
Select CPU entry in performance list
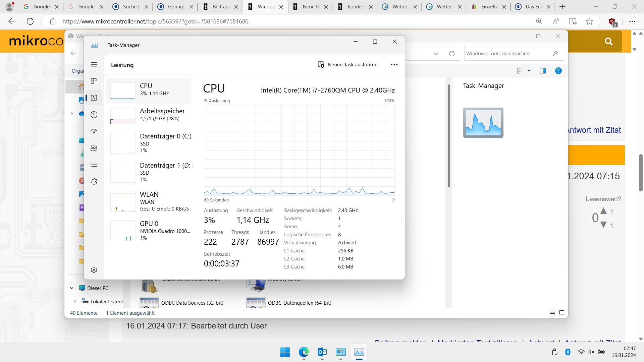tap(149, 91)
